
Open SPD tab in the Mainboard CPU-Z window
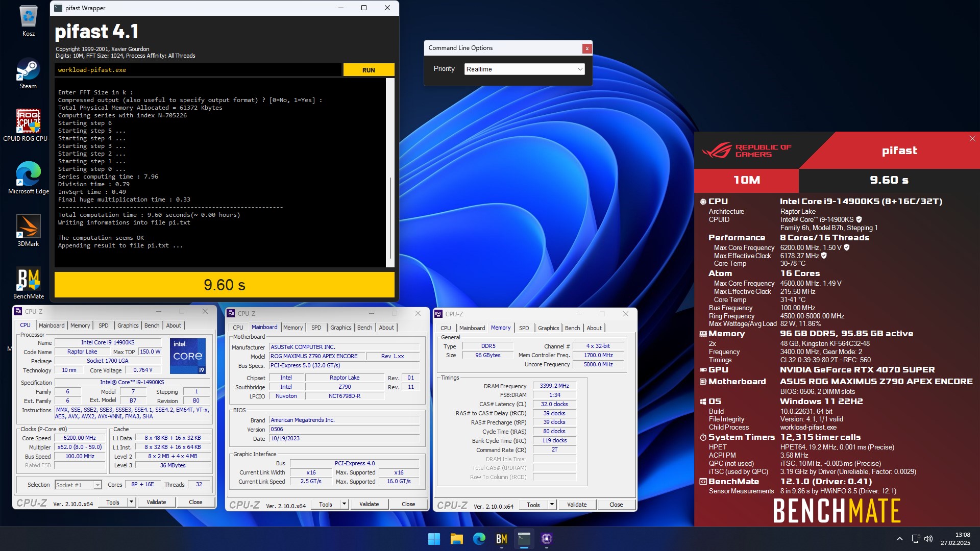[x=316, y=328]
